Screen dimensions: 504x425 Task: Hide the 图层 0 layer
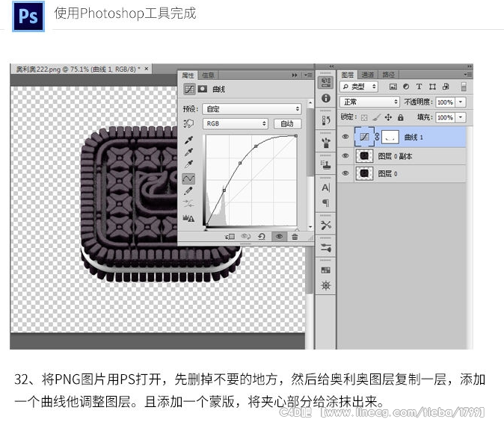345,173
